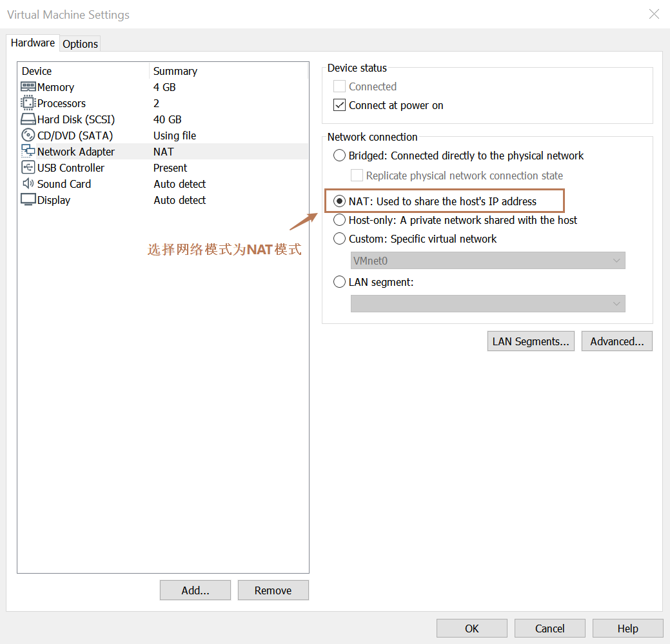
Task: Click the Add... device button
Action: (195, 590)
